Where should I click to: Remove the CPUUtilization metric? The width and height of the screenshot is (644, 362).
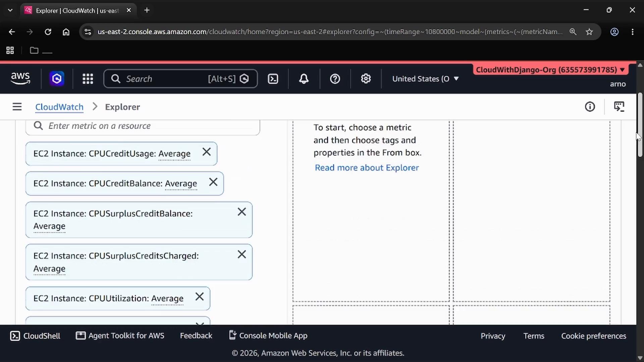point(200,297)
